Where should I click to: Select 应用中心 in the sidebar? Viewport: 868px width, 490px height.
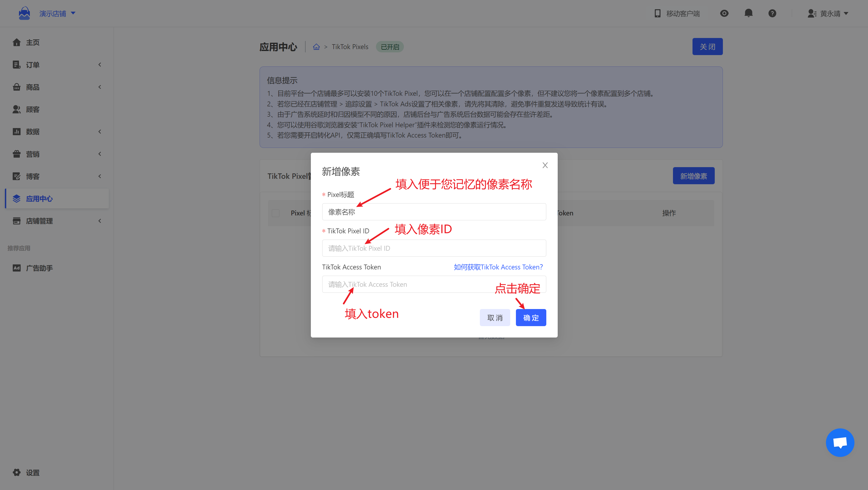pos(57,199)
